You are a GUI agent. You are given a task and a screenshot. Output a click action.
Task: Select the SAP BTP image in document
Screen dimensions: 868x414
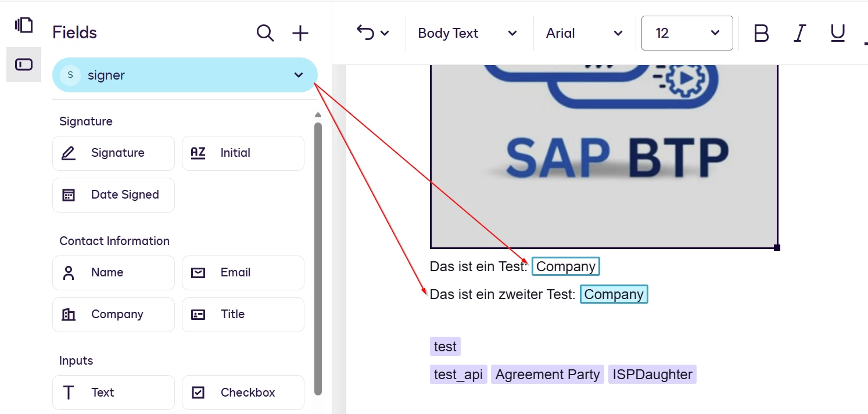[x=604, y=156]
